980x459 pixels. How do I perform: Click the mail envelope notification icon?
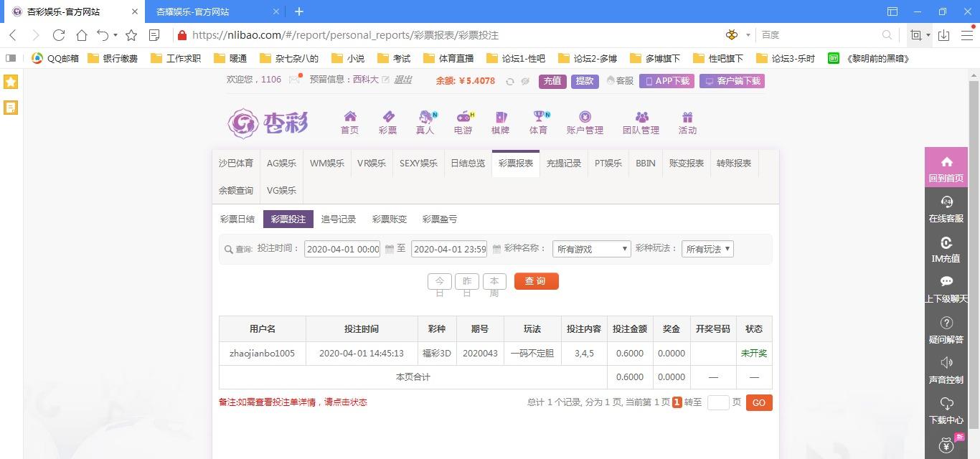(294, 80)
